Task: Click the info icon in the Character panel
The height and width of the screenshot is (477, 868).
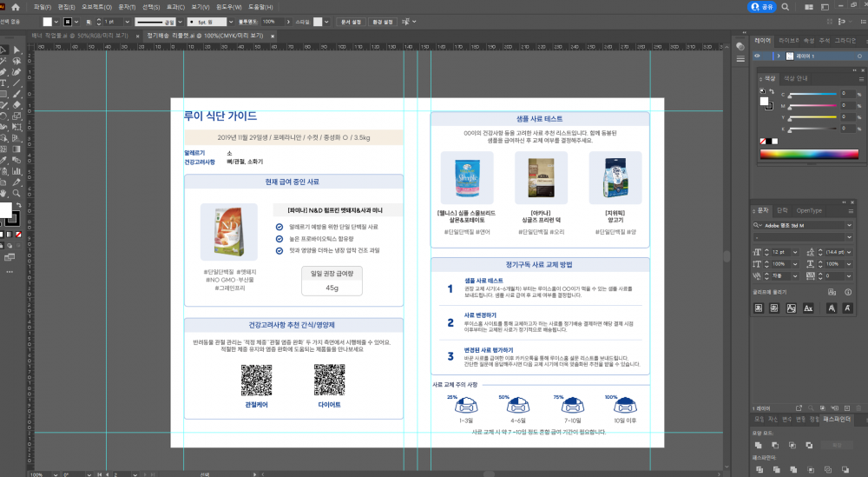Action: coord(848,292)
